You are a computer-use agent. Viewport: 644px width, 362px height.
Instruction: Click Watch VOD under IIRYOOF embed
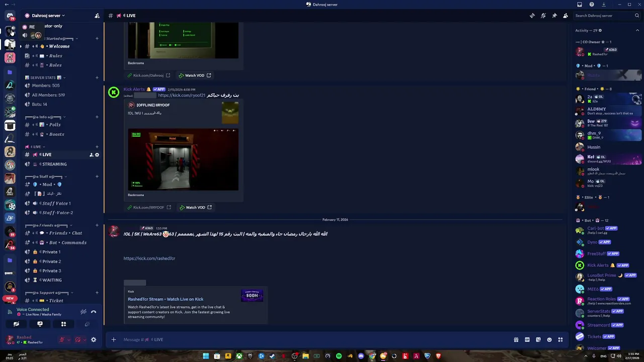[x=195, y=207]
